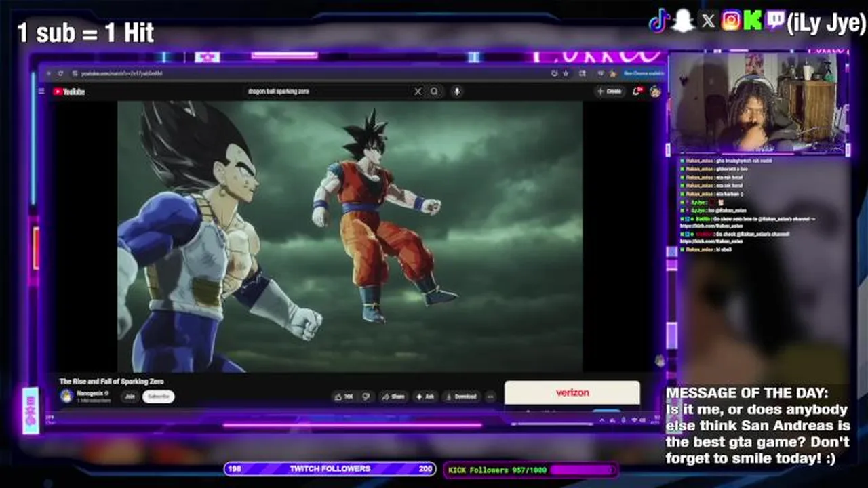Open the YouTube hamburger guide menu
Image resolution: width=868 pixels, height=488 pixels.
point(41,91)
